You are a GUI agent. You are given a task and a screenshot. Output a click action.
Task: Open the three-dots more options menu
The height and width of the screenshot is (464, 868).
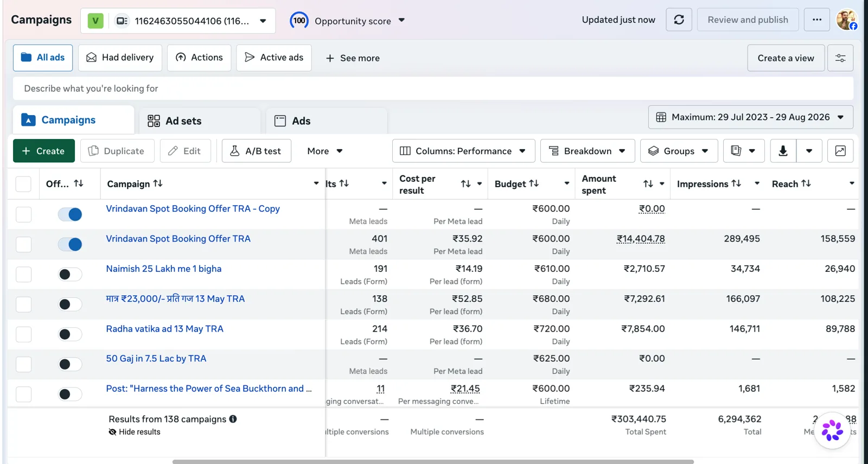[x=816, y=20]
